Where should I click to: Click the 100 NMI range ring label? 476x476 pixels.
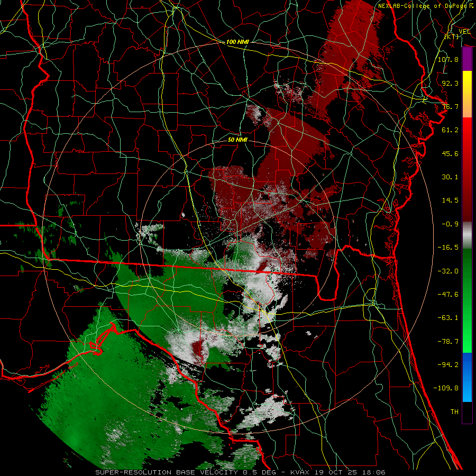tap(237, 42)
